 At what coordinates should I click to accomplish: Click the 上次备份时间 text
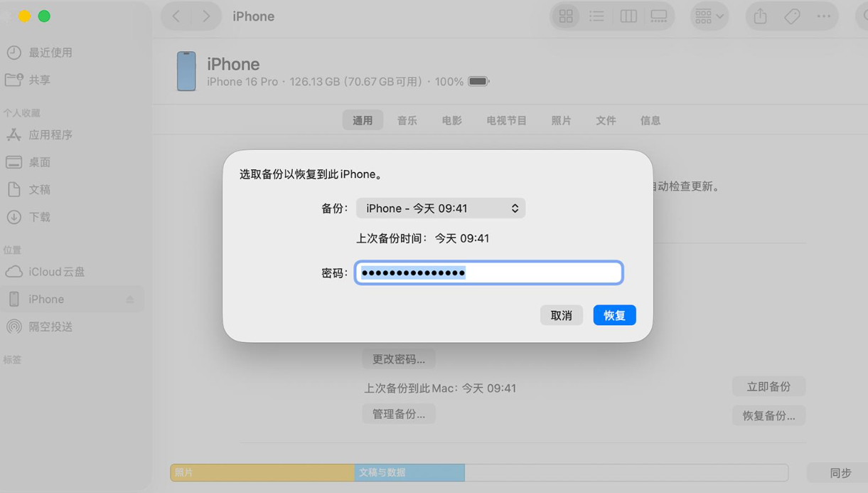coord(422,238)
